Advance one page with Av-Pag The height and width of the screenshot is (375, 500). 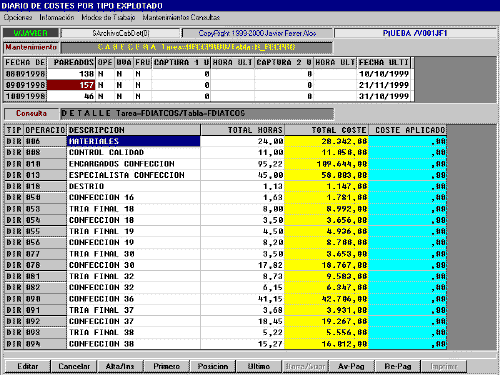point(351,366)
